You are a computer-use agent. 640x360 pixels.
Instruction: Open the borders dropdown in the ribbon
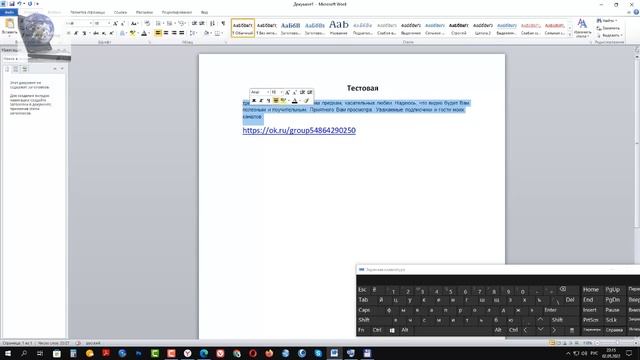pos(218,33)
